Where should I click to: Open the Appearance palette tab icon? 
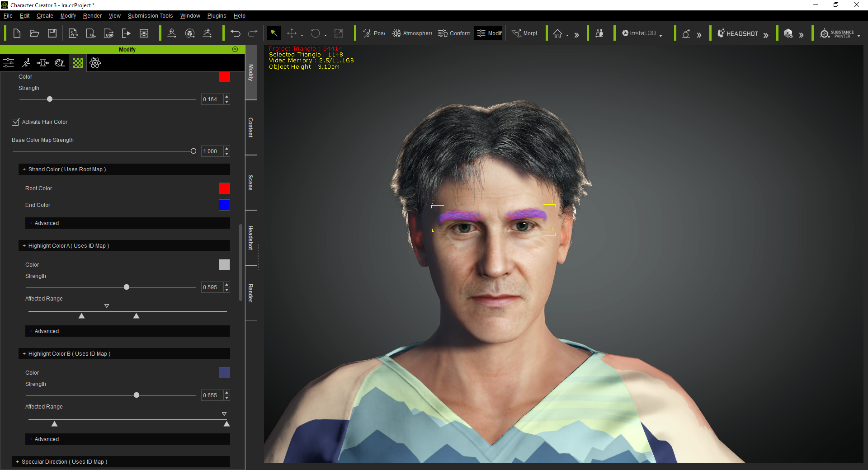coord(60,63)
